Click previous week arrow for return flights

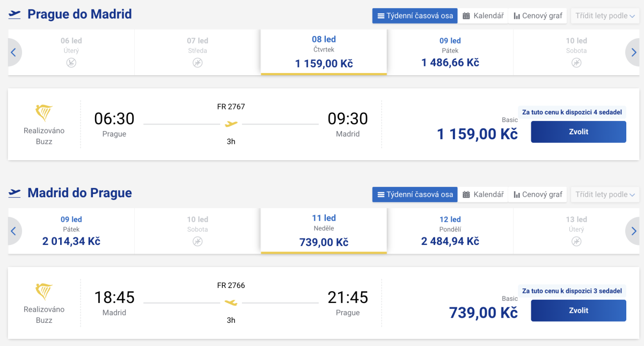(x=13, y=232)
